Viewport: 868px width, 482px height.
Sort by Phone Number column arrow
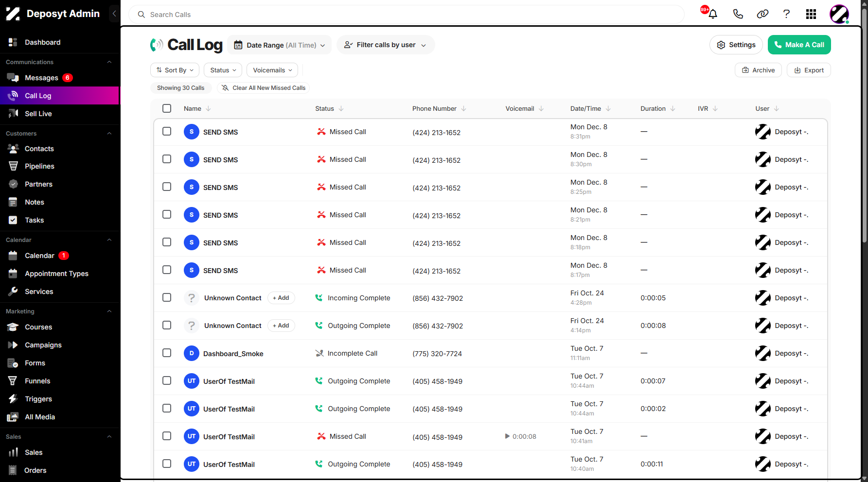pos(463,108)
